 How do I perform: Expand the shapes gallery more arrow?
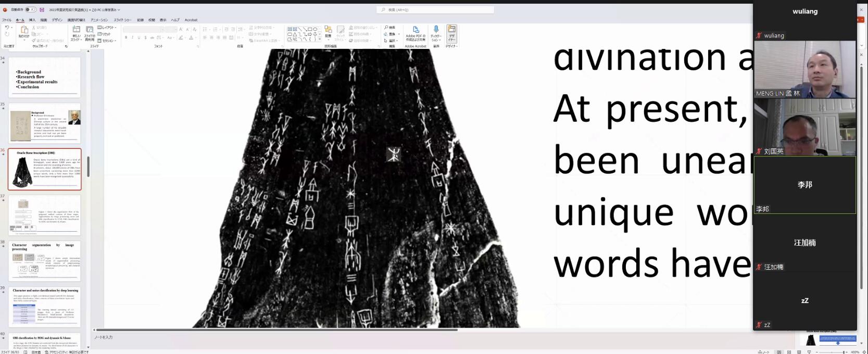[x=320, y=40]
